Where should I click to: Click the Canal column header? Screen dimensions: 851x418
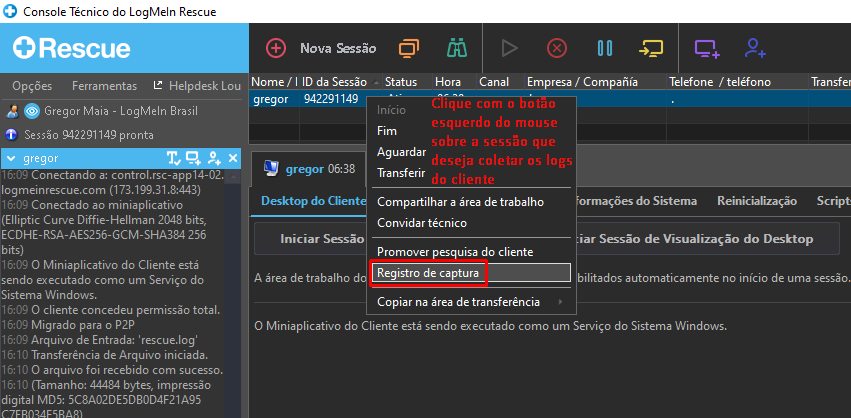point(500,82)
